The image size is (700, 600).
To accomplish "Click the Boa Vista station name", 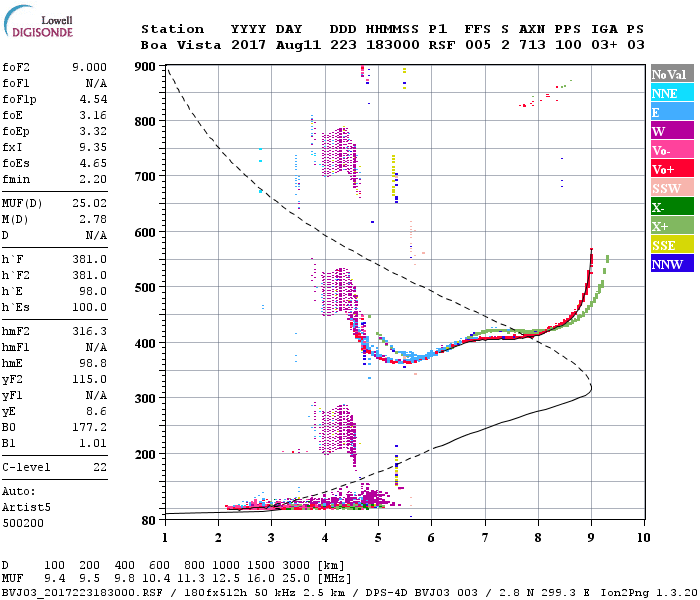I will [181, 45].
